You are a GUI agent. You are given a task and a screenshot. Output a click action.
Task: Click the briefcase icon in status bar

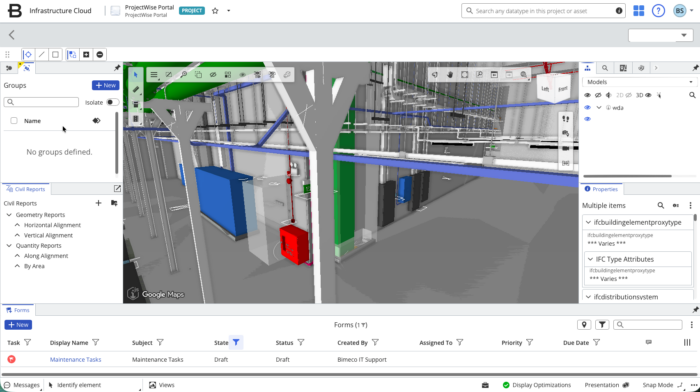(485, 385)
